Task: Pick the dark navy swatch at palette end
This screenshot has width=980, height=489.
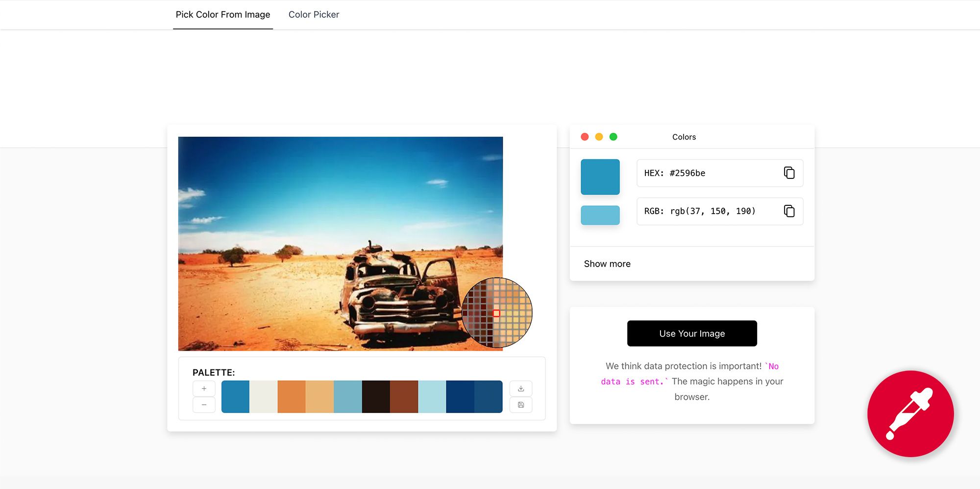Action: point(488,396)
